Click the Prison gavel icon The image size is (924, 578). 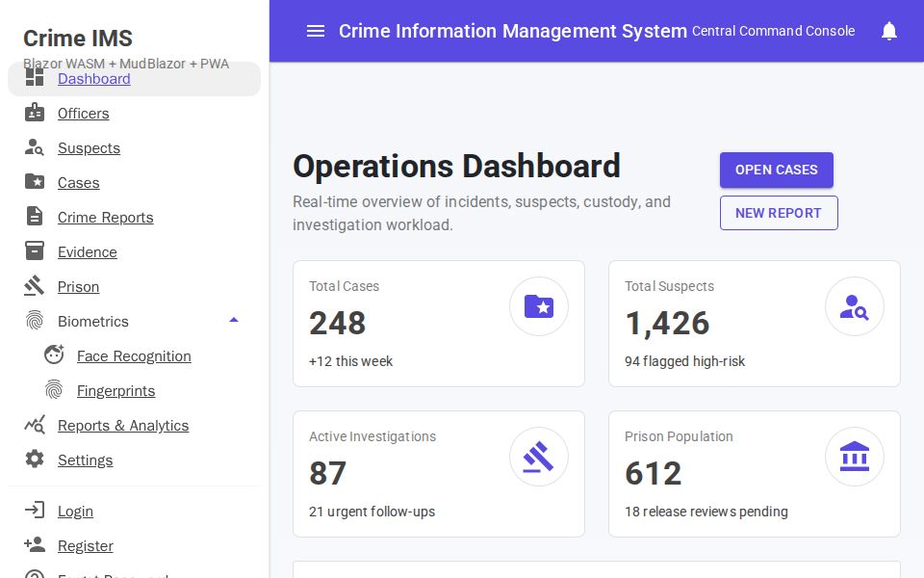point(35,286)
